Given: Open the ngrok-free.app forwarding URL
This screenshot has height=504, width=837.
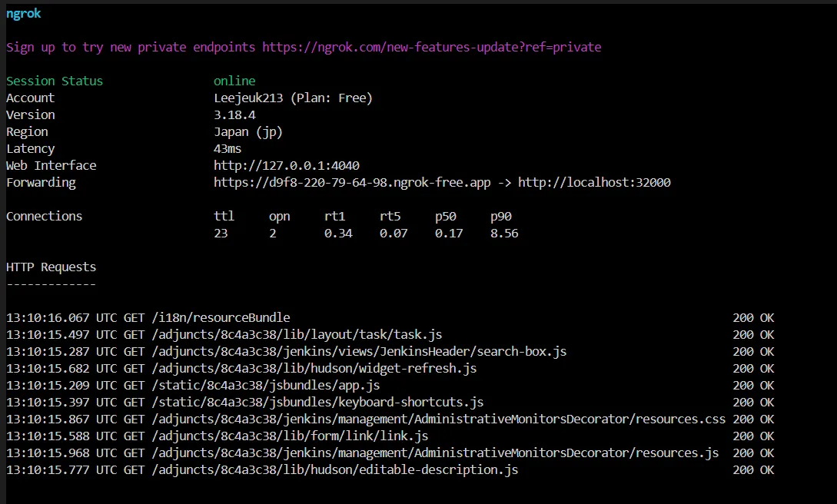Looking at the screenshot, I should (x=352, y=183).
